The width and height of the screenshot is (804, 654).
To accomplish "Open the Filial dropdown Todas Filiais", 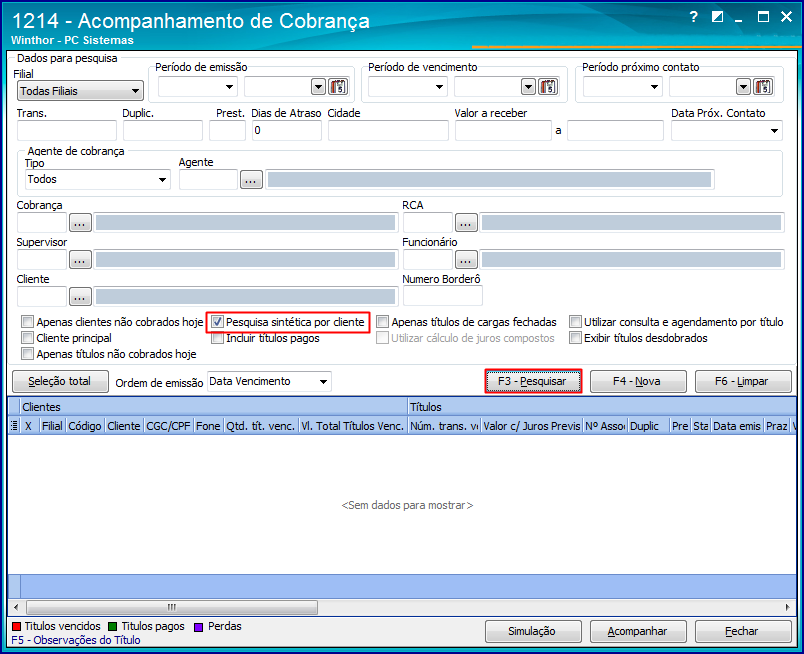I will [x=81, y=91].
